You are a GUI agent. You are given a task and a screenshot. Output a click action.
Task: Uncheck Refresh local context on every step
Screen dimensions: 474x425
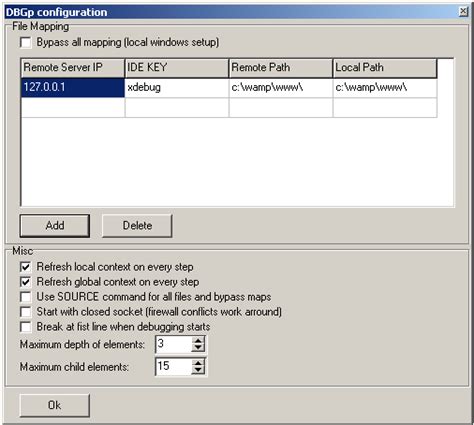tap(25, 267)
